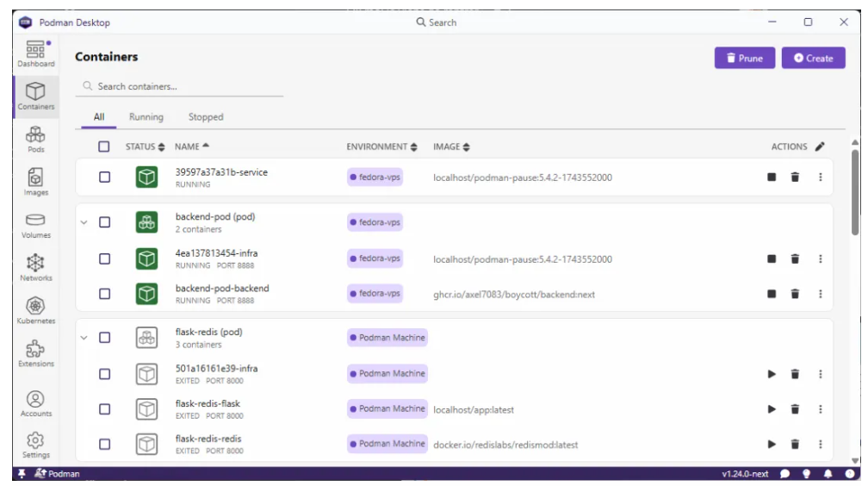Stop the 4ea137813454-infra container
This screenshot has height=486, width=868.
point(772,259)
